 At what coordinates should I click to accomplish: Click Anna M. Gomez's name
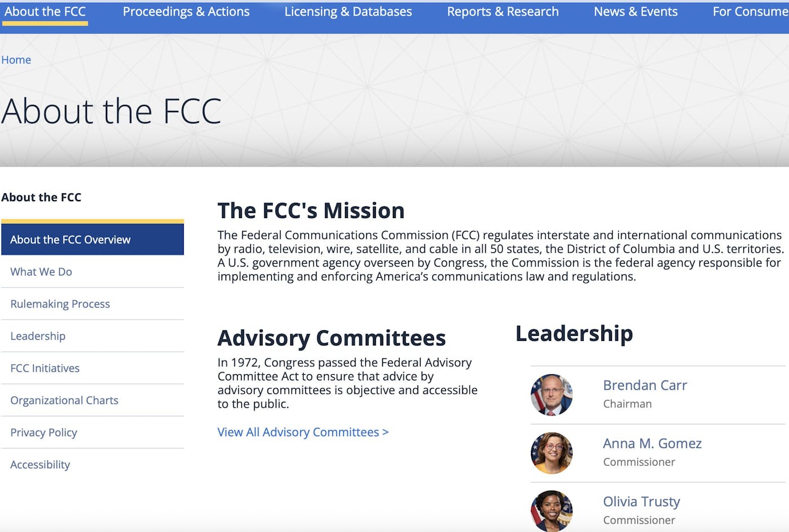[x=652, y=444]
